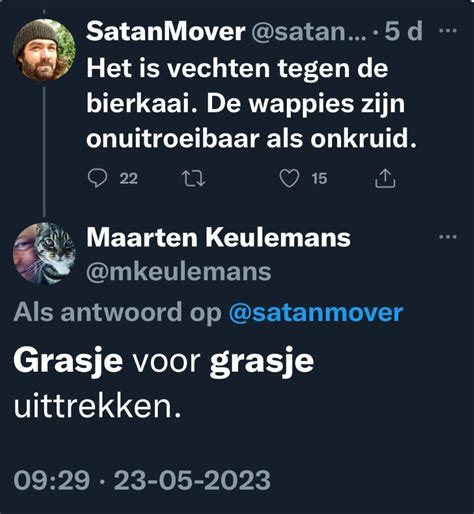Screen dimensions: 474x514
Task: Click the 23-05-2023 date
Action: [x=192, y=480]
